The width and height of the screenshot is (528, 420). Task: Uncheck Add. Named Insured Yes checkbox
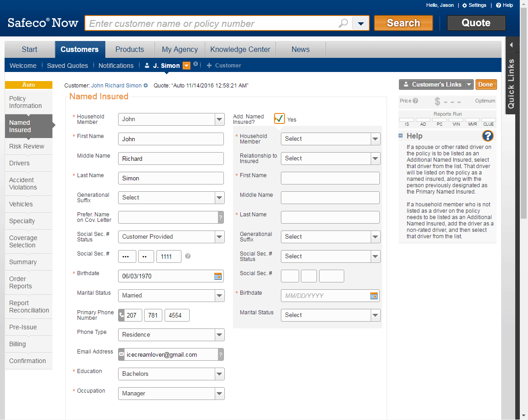pyautogui.click(x=280, y=118)
